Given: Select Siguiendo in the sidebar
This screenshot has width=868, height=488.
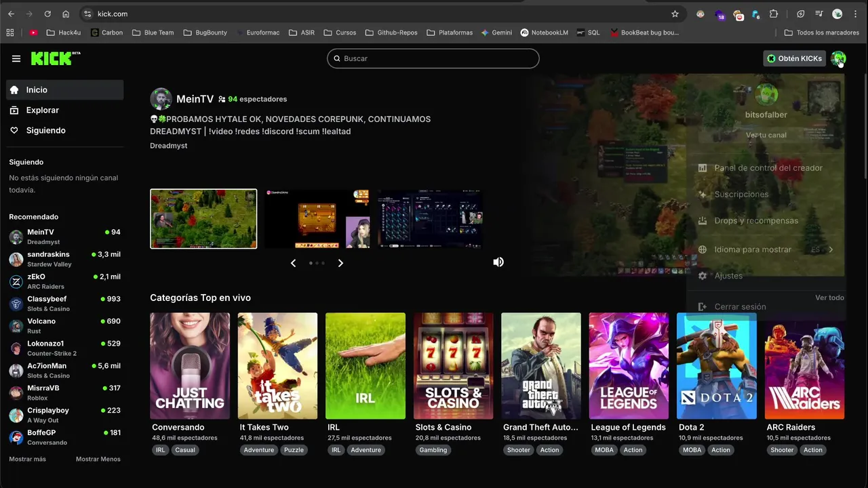Looking at the screenshot, I should point(65,130).
